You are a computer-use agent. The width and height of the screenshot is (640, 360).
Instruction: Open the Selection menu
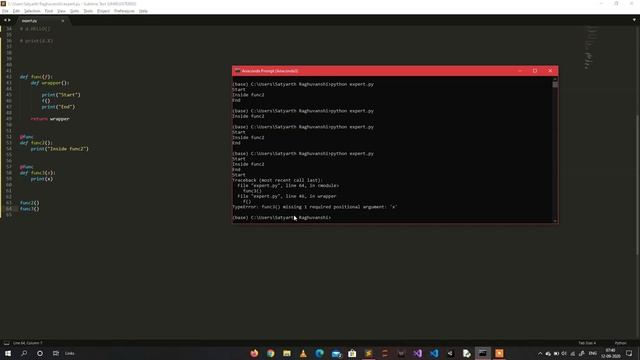point(32,11)
